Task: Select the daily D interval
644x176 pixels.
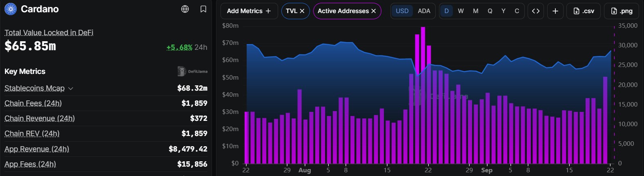Action: 446,11
